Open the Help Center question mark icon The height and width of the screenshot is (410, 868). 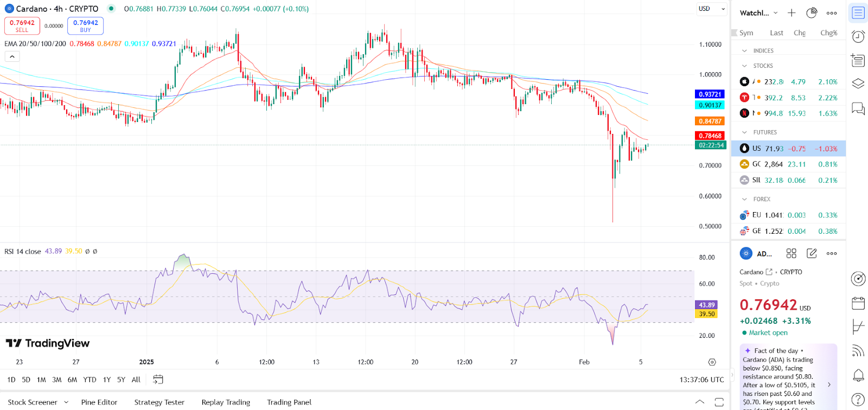[x=858, y=400]
